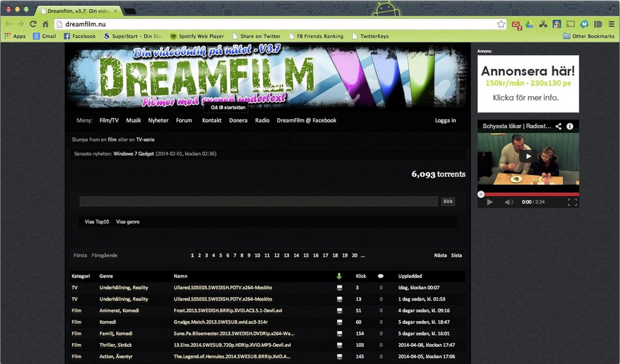Screen dimensions: 620x364
Task: Open the Kontakt menu item
Action: coord(212,120)
